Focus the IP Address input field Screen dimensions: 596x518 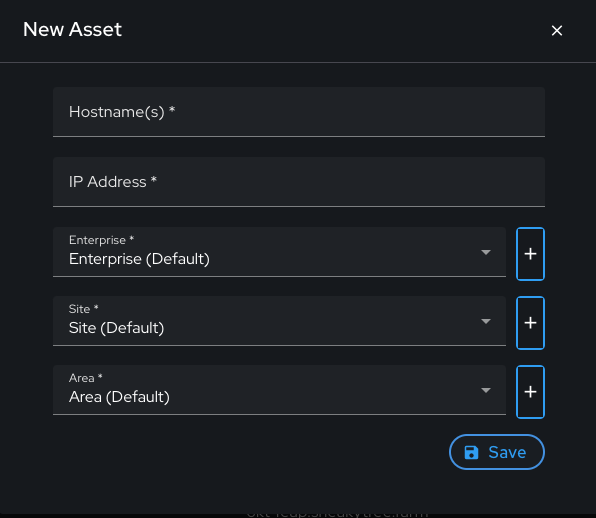tap(299, 182)
